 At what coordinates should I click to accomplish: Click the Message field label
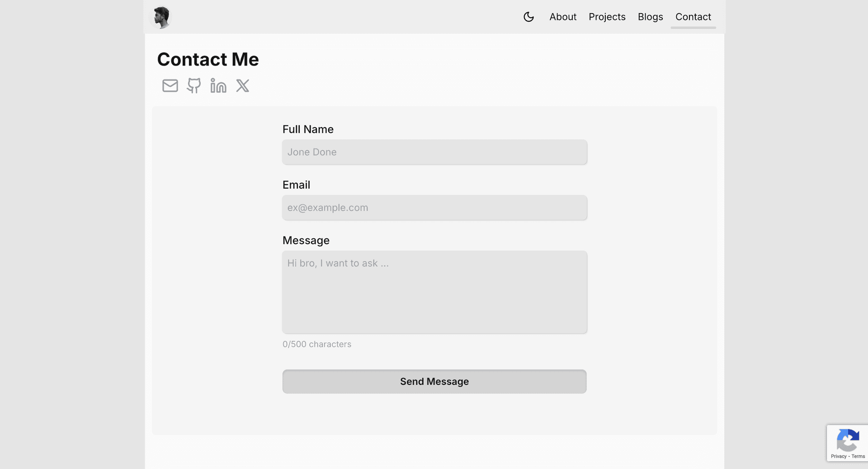pyautogui.click(x=306, y=241)
